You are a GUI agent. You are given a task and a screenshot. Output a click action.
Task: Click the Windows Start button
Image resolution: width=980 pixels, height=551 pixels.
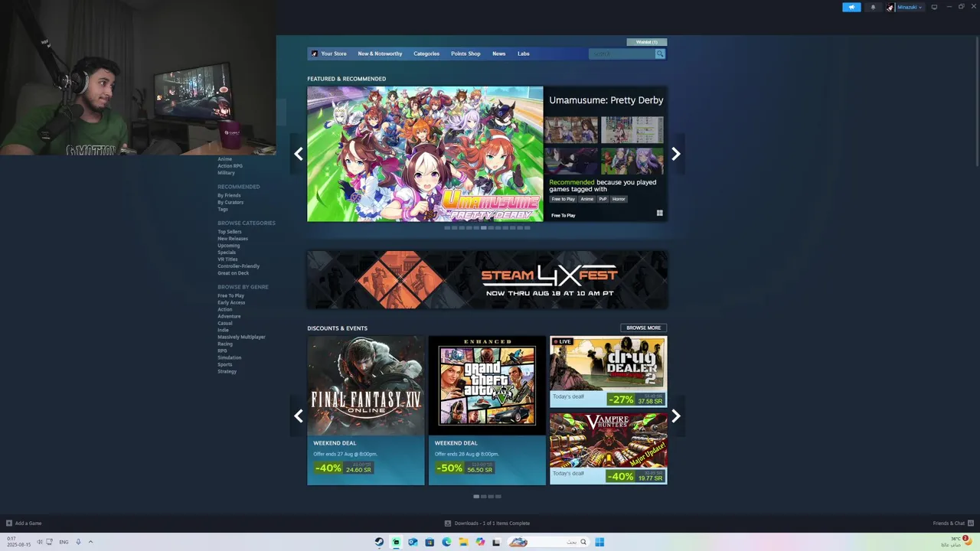pyautogui.click(x=599, y=542)
